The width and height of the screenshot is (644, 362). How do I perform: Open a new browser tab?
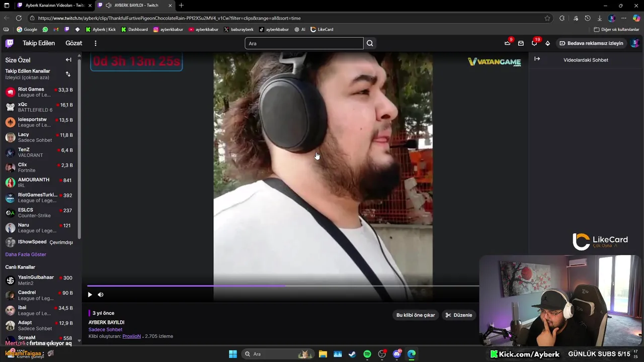coord(181,6)
